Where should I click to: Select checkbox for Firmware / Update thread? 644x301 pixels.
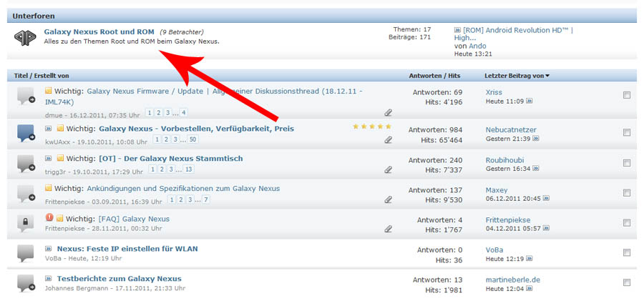point(627,95)
